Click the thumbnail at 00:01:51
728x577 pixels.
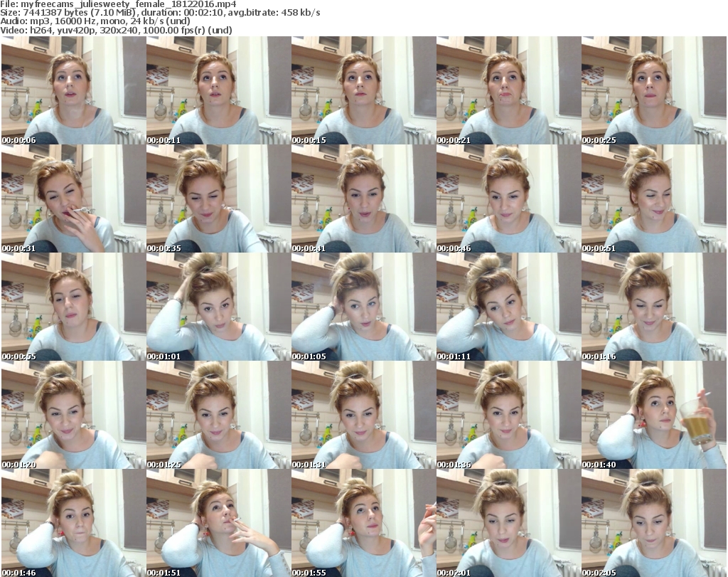219,523
